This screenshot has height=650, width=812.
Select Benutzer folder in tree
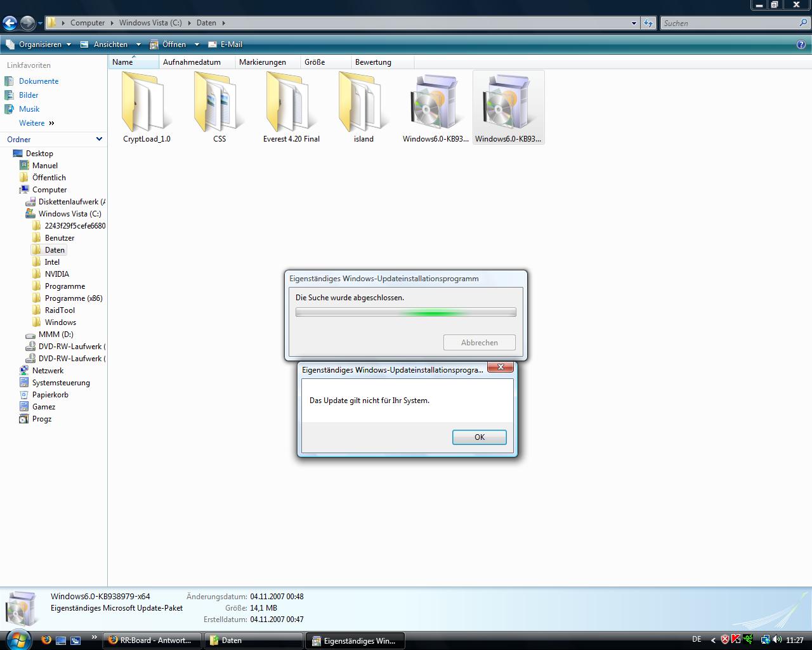pyautogui.click(x=60, y=238)
